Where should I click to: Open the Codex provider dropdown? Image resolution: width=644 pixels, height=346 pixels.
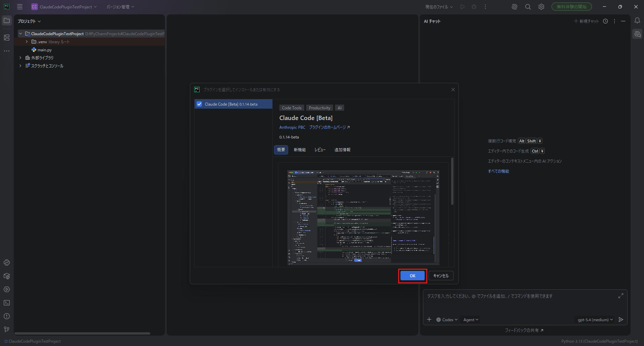click(447, 320)
